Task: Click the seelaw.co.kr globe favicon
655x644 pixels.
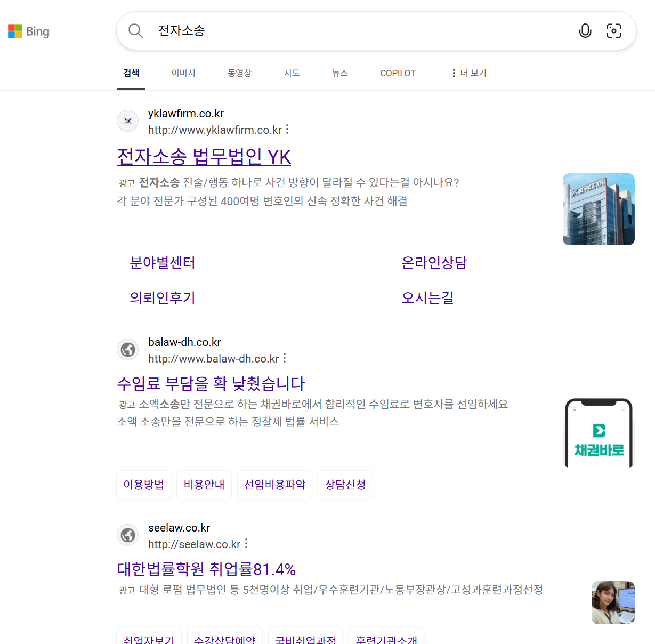Action: [128, 535]
